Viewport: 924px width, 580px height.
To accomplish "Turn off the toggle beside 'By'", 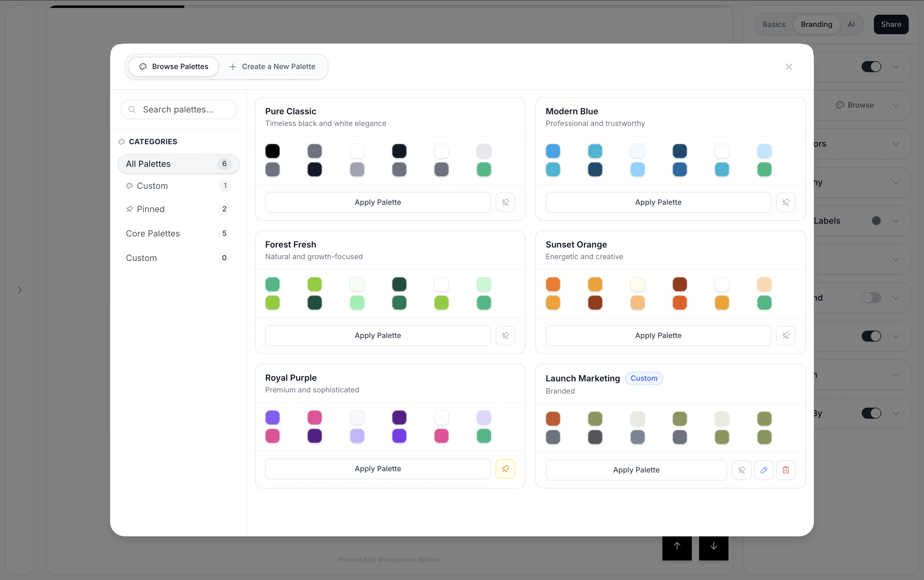I will (x=871, y=413).
